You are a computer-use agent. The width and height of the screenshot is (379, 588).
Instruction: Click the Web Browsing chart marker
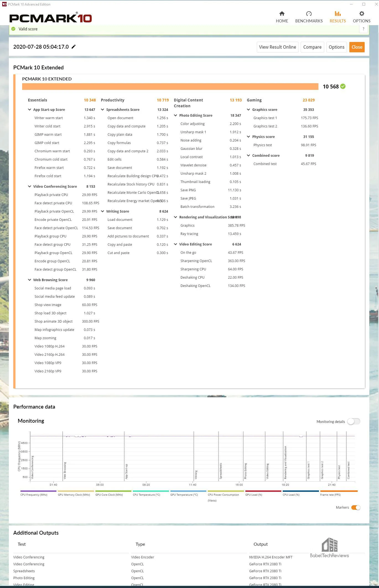(65, 470)
